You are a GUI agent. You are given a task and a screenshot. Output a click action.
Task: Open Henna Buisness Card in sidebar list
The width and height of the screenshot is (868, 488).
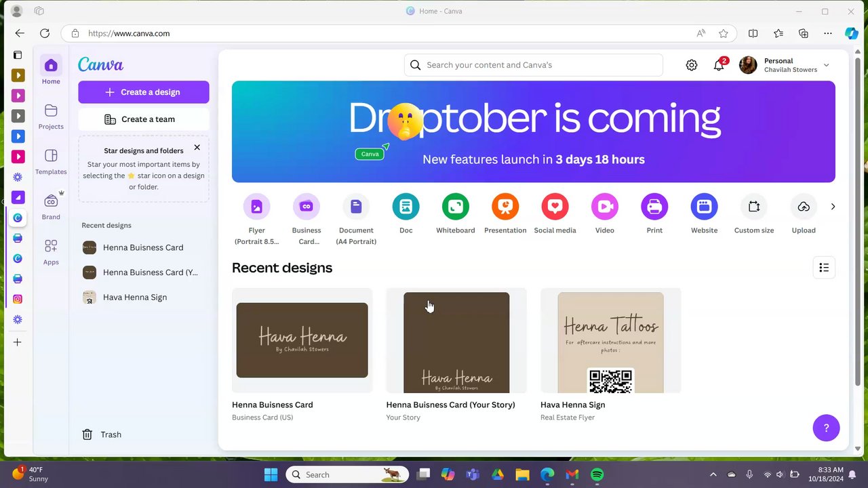pyautogui.click(x=144, y=247)
